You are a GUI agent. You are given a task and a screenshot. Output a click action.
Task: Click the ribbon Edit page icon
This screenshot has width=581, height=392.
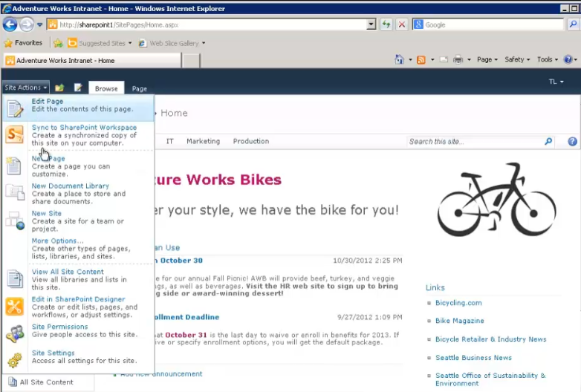78,88
